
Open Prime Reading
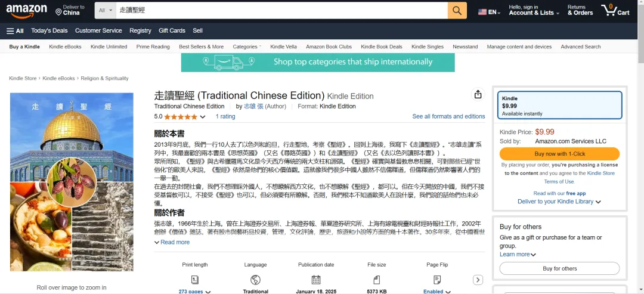(153, 47)
